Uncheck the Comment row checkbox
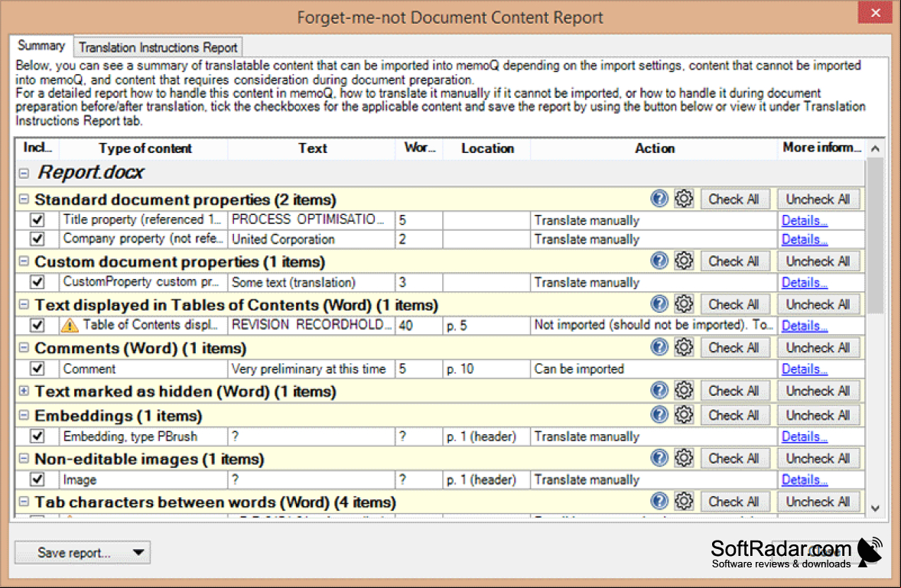This screenshot has height=588, width=901. point(37,369)
